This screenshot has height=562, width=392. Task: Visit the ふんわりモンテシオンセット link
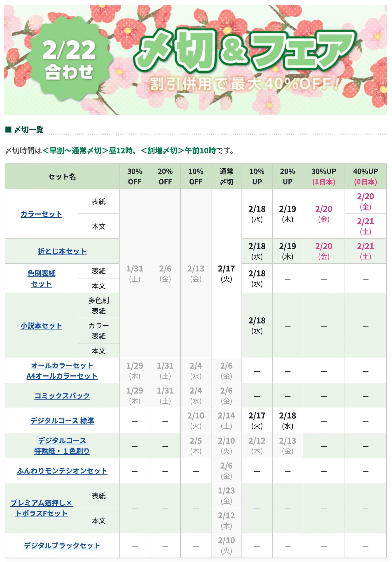coord(62,471)
